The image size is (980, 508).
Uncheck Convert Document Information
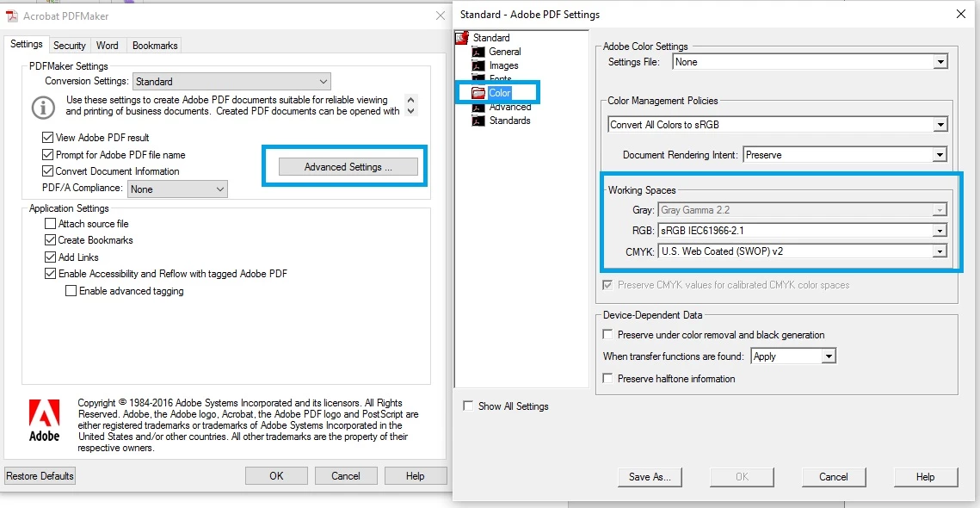click(x=46, y=171)
